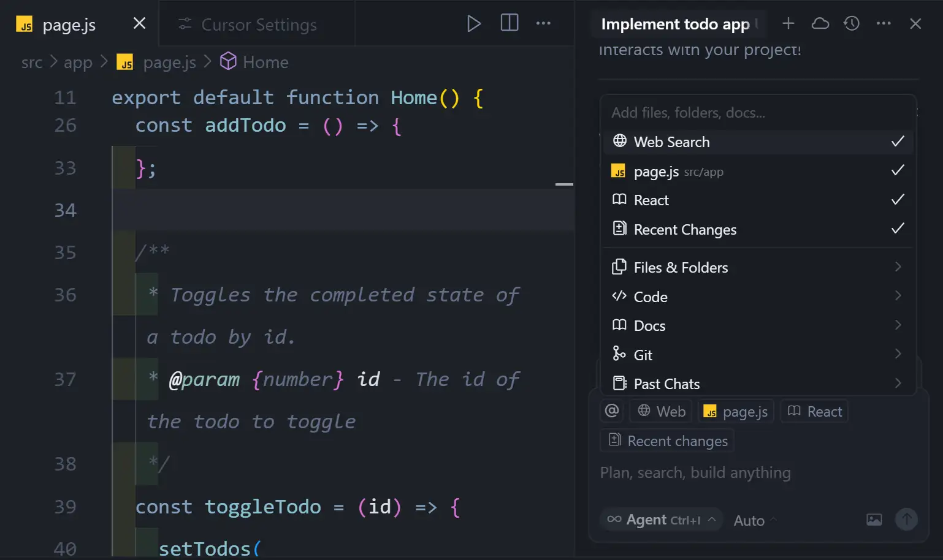
Task: Remove the Recent changes context chip
Action: 666,441
